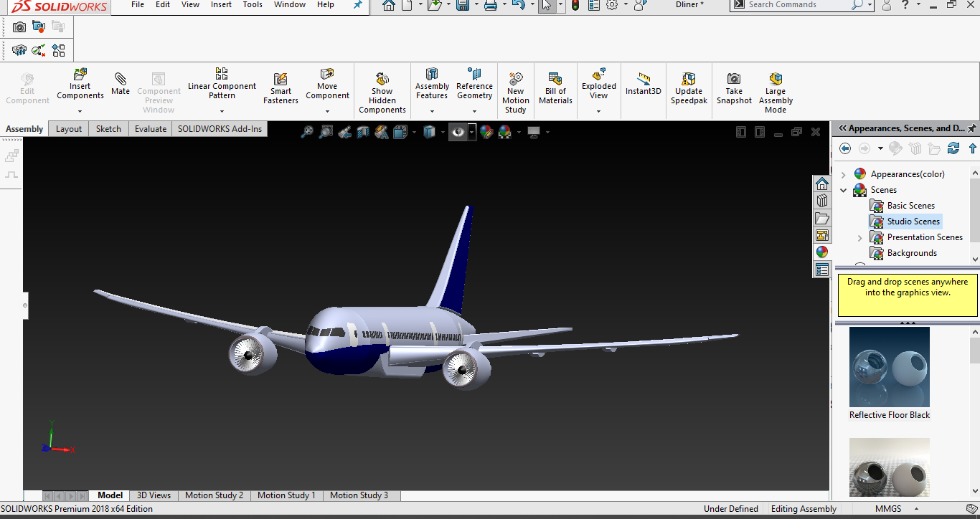
Task: Open Edit Appearance in view toolbar
Action: point(486,132)
